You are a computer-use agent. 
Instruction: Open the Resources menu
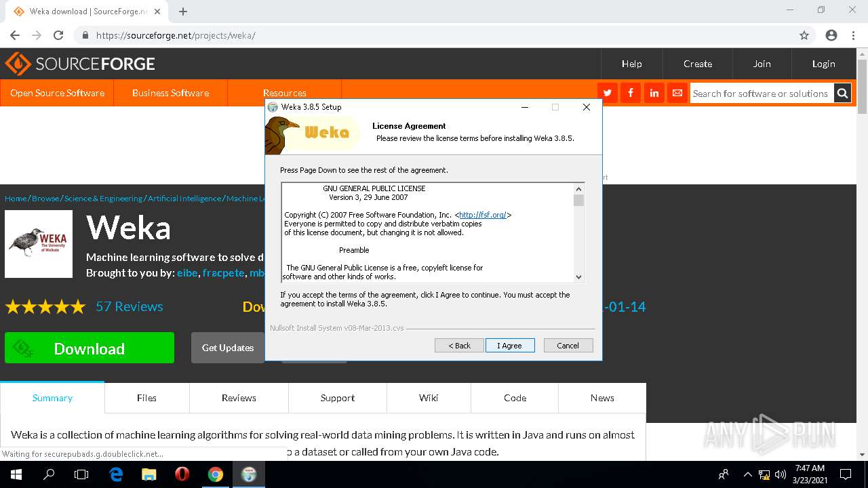(x=284, y=93)
